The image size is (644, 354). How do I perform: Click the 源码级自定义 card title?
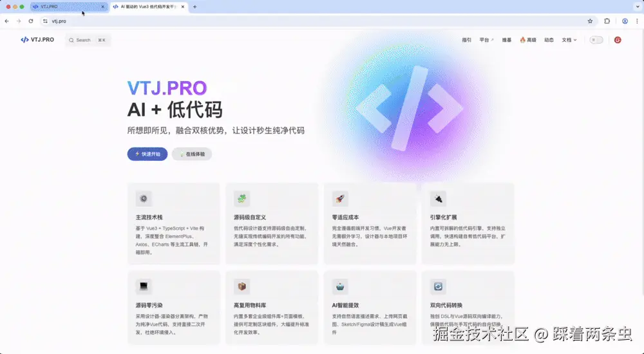click(250, 218)
